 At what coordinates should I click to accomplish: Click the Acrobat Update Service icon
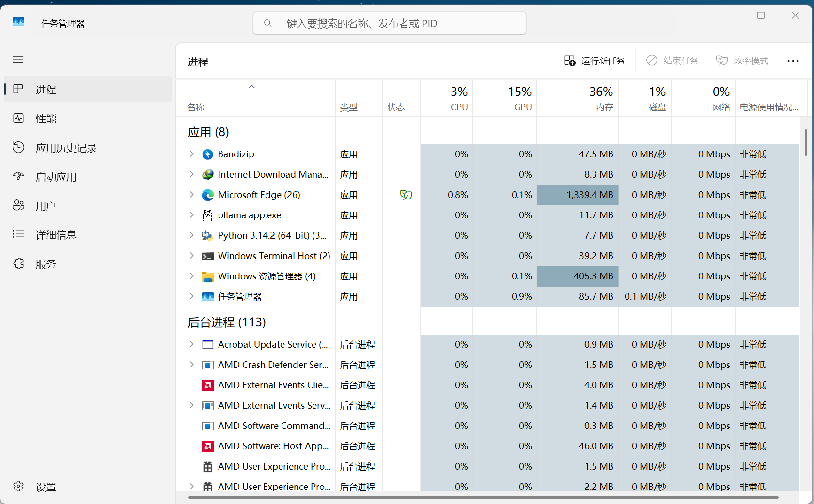208,345
